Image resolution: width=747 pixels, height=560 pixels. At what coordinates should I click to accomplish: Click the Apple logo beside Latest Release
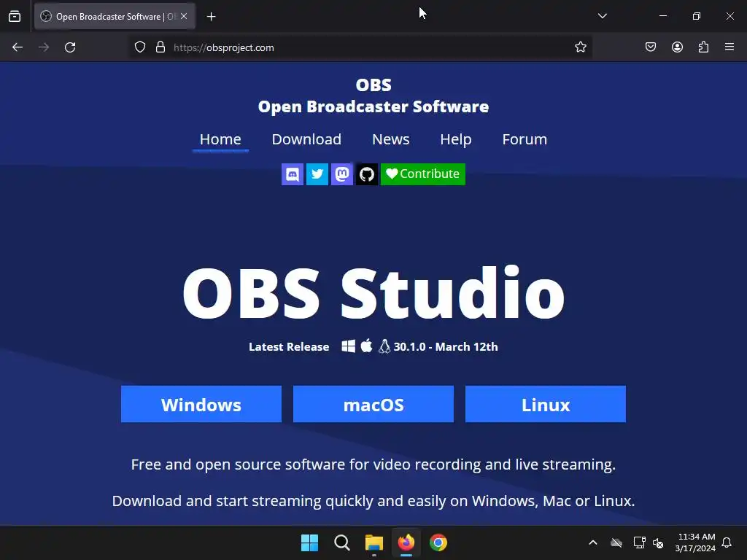(366, 346)
